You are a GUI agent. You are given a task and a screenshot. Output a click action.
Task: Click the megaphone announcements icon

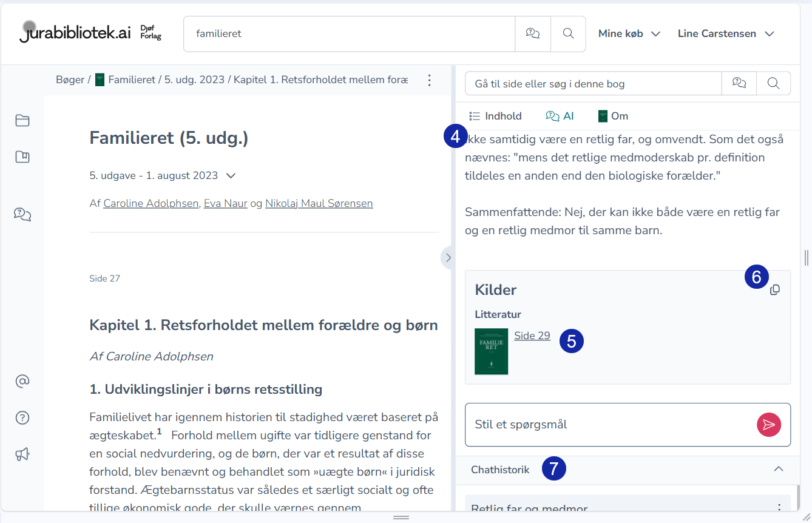pos(22,454)
